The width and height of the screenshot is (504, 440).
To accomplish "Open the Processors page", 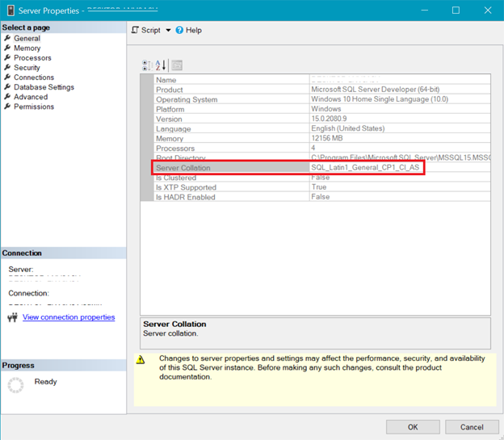I will tap(32, 58).
